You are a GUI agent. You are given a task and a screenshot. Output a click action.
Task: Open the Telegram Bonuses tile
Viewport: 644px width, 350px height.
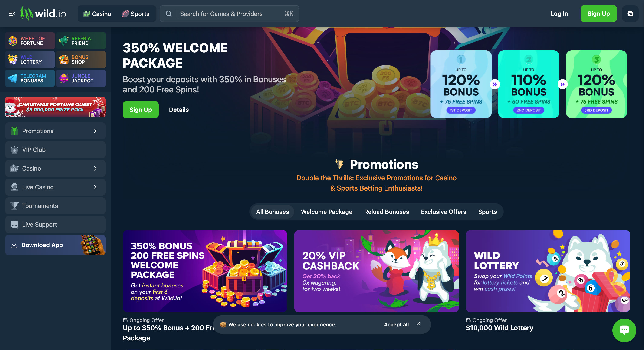click(30, 78)
